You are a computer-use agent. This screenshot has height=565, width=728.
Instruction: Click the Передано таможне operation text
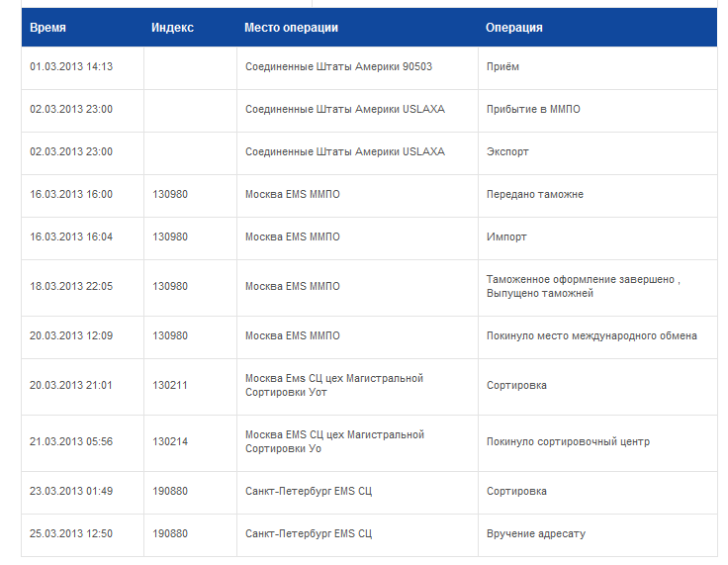[x=535, y=194]
